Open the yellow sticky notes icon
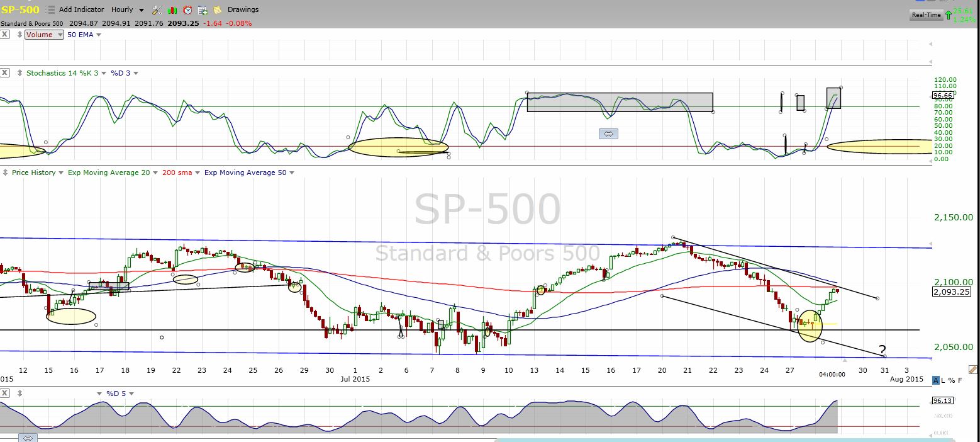 (x=217, y=10)
